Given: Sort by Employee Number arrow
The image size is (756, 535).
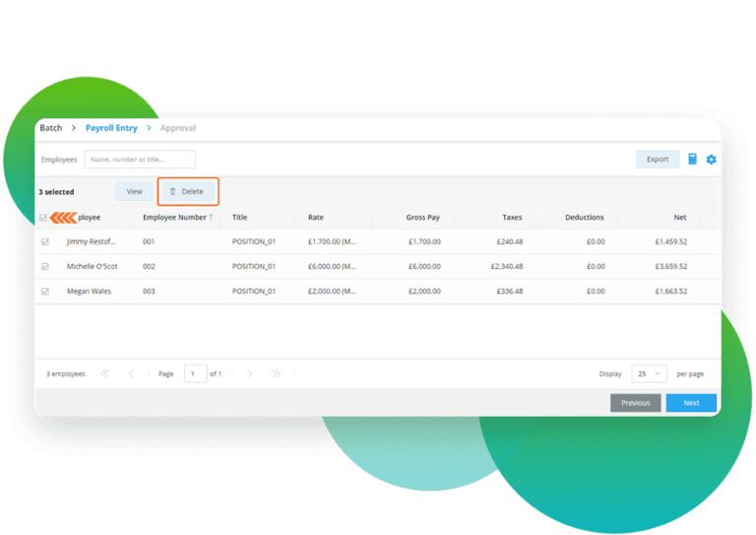Looking at the screenshot, I should coord(211,218).
